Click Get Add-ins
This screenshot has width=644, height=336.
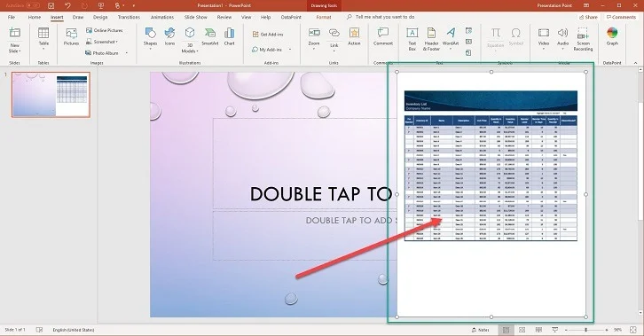pyautogui.click(x=268, y=35)
